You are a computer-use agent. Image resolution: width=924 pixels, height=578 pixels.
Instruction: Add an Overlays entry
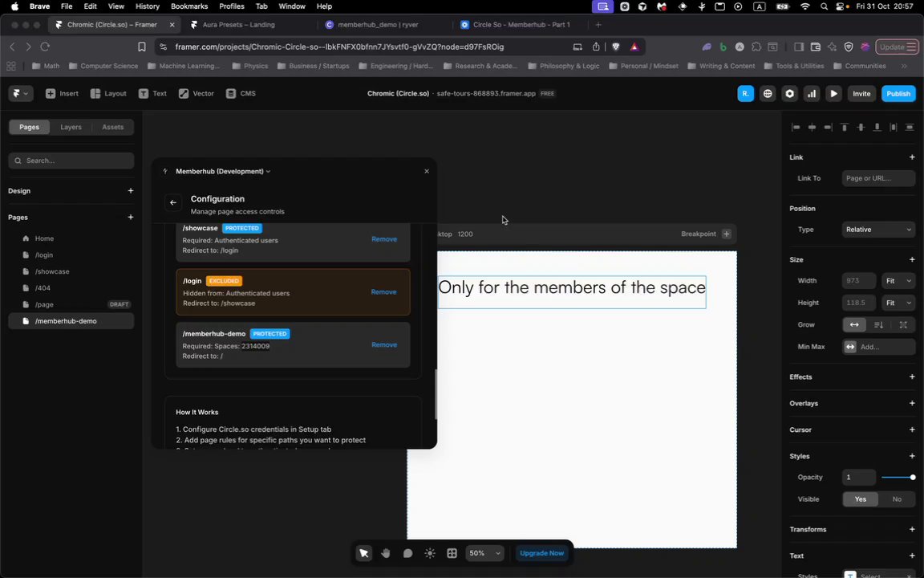coord(912,404)
